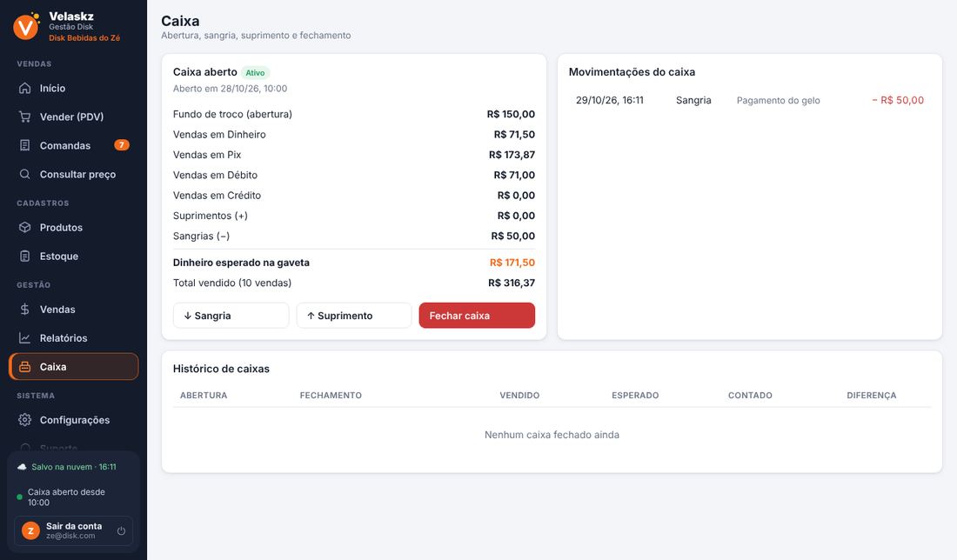Navigate to Estoque
957x560 pixels.
74,256
